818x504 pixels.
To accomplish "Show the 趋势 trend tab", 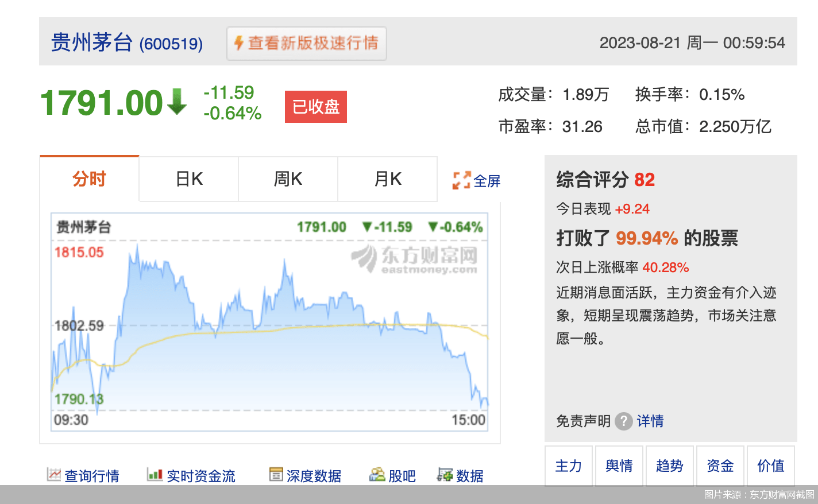I will 670,466.
